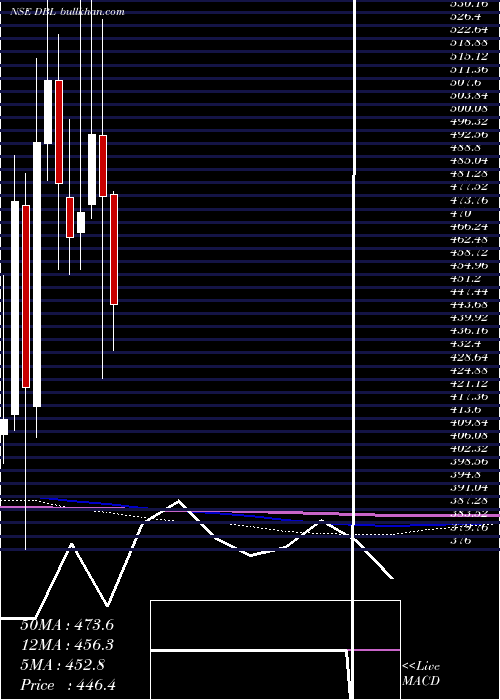This screenshot has width=500, height=700.
Task: Click the 477.52 price axis label
Action: coord(470,187)
